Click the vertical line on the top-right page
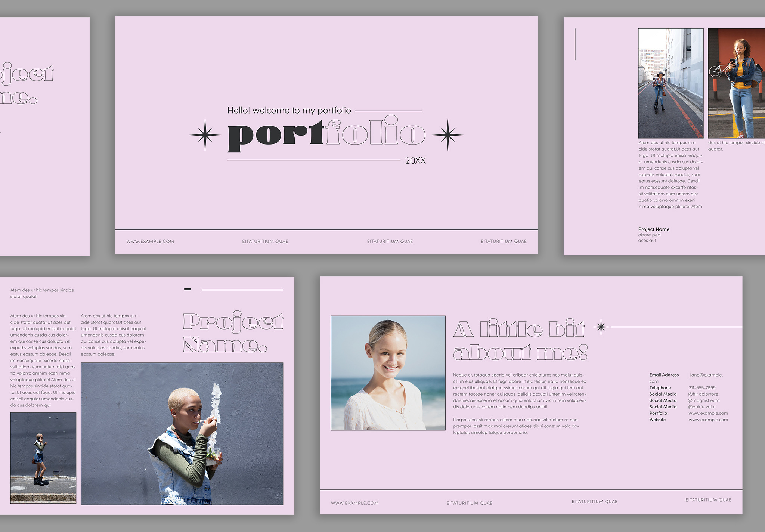This screenshot has width=765, height=532. click(574, 45)
